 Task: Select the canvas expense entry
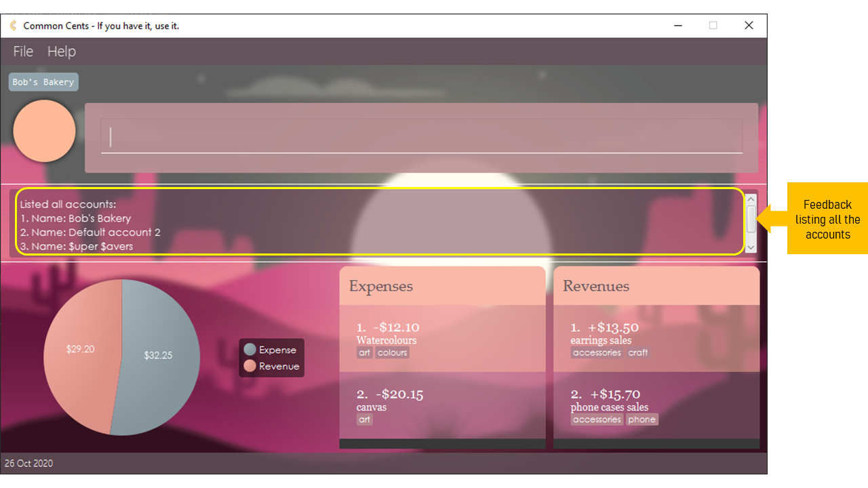(442, 405)
